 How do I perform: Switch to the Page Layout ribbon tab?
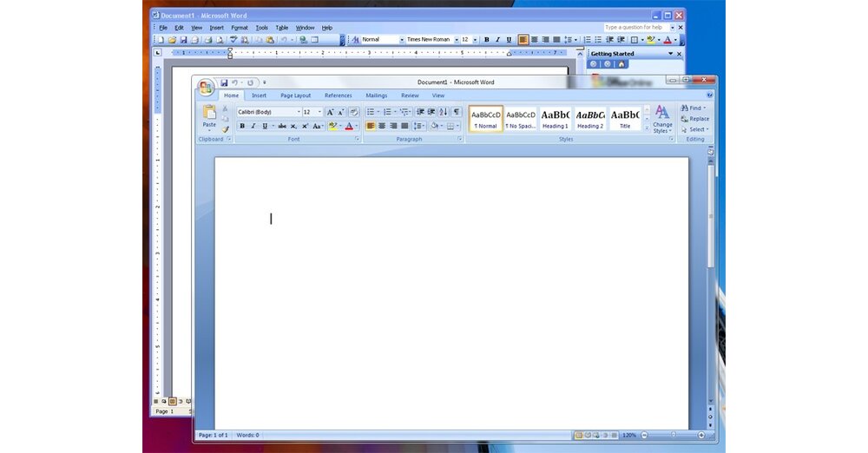pyautogui.click(x=296, y=95)
